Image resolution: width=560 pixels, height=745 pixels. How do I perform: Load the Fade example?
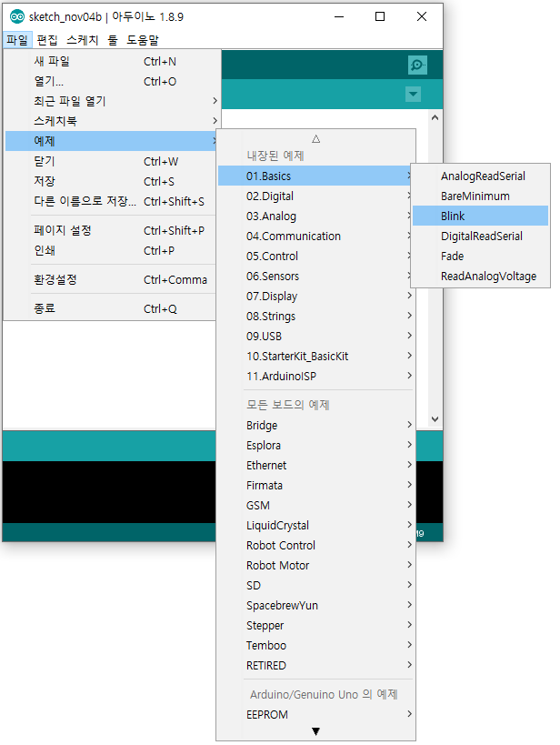coord(480,257)
